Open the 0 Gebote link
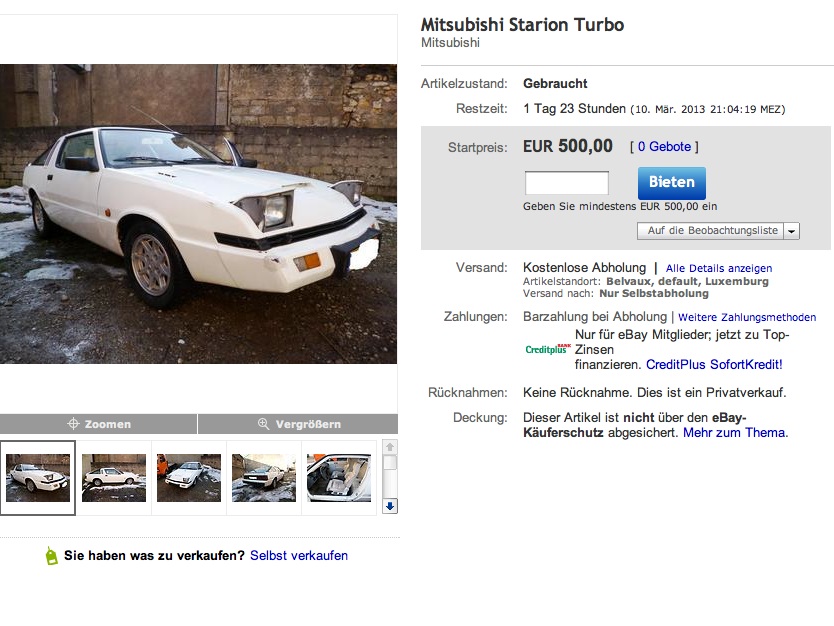 [663, 147]
